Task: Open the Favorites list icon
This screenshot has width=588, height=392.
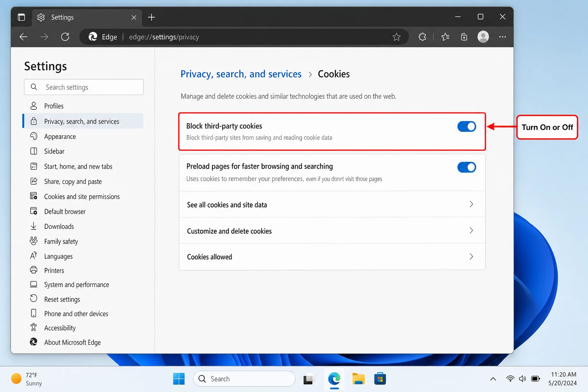Action: [x=445, y=37]
